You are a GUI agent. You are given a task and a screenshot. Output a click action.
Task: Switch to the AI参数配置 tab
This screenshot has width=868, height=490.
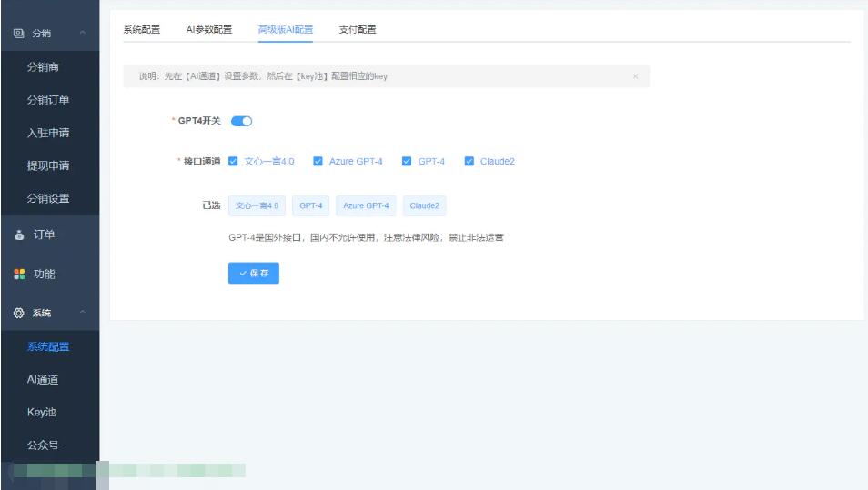(x=208, y=29)
